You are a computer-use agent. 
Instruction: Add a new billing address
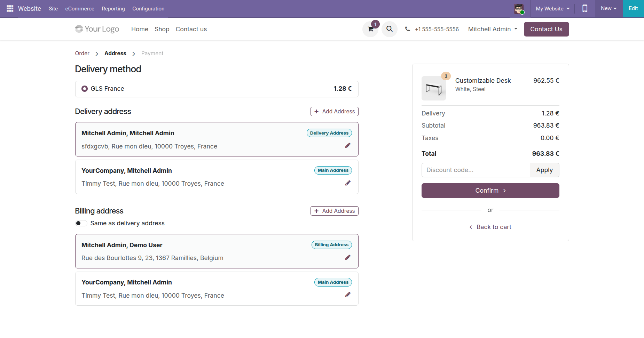click(335, 211)
